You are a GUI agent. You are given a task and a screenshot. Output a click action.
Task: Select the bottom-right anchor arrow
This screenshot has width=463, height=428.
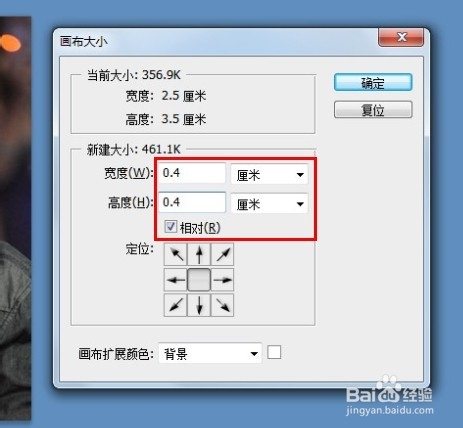tap(222, 305)
